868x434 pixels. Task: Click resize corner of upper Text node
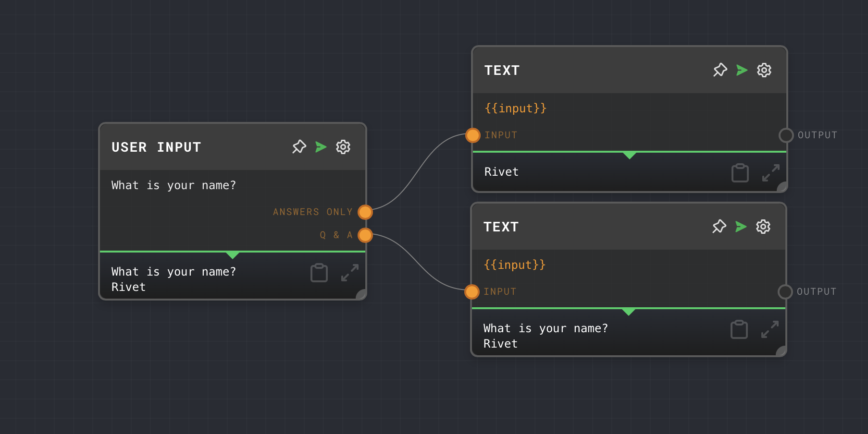[782, 187]
